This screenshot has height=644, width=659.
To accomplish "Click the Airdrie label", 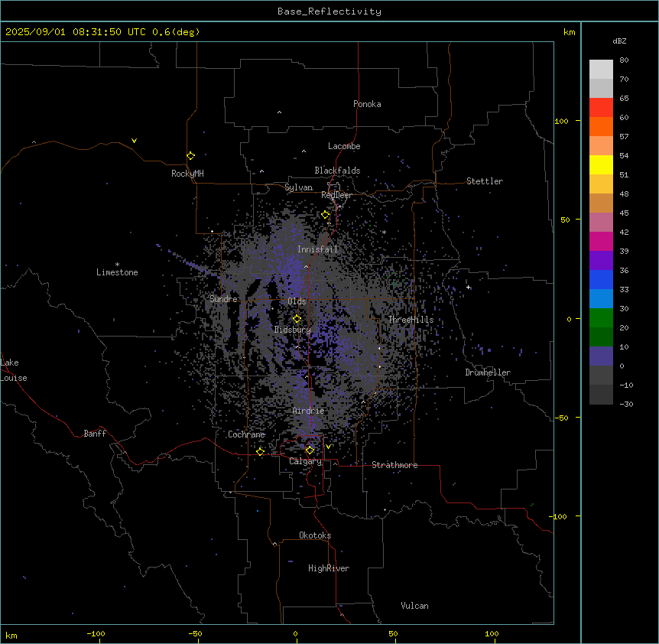I will (308, 411).
